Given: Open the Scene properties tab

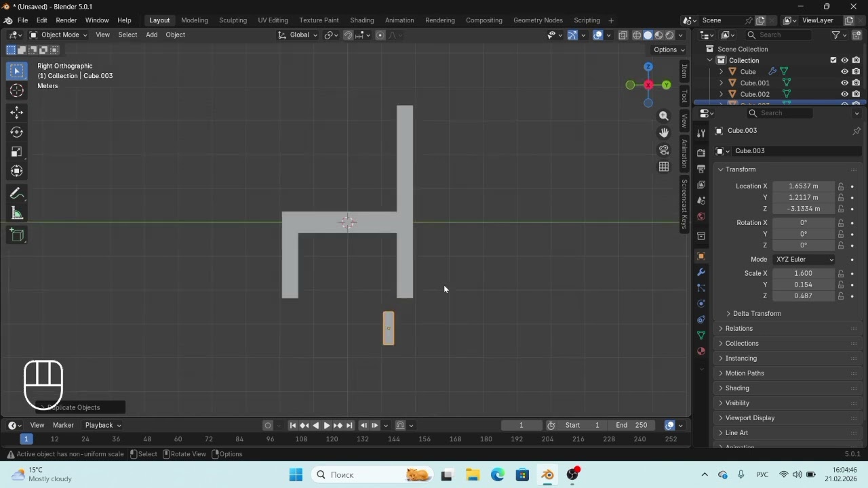Looking at the screenshot, I should point(701,201).
